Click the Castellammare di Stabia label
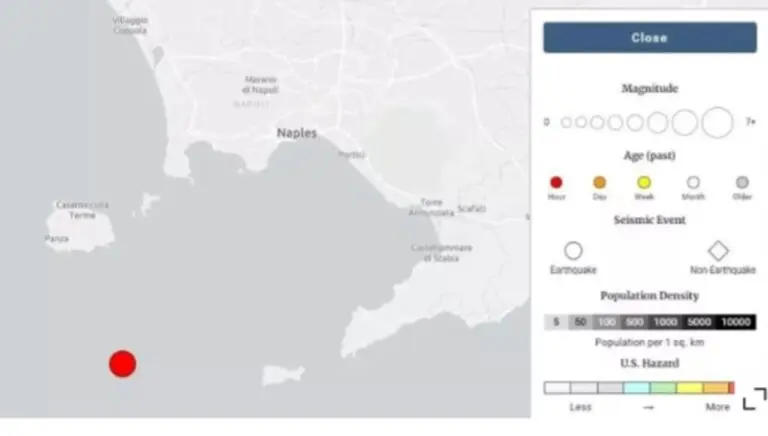768x436 pixels. (441, 253)
